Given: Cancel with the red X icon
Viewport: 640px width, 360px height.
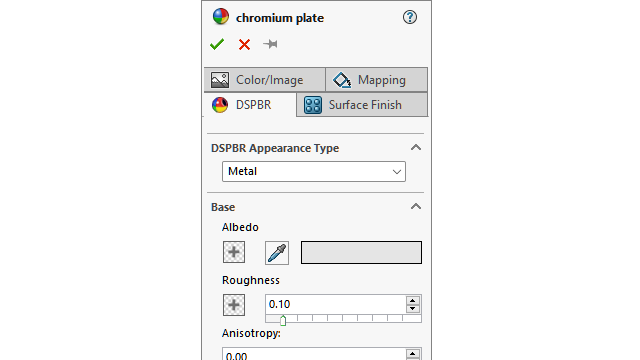Looking at the screenshot, I should [x=244, y=44].
